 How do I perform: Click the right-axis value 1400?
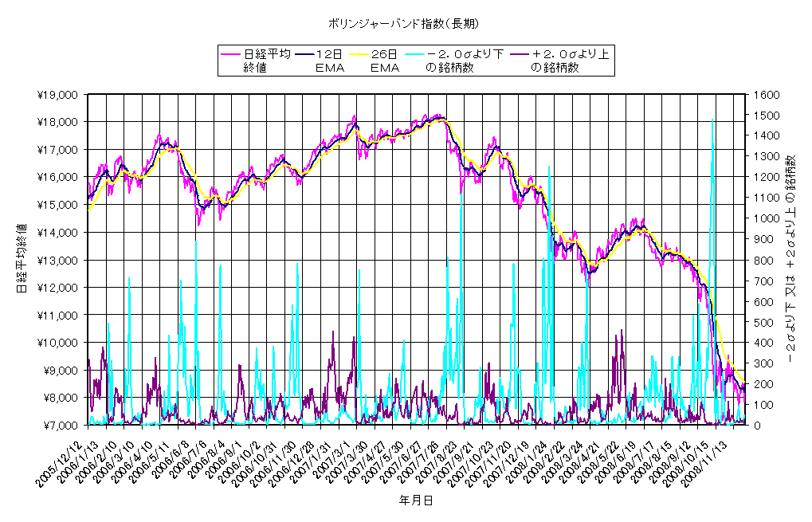pos(767,135)
